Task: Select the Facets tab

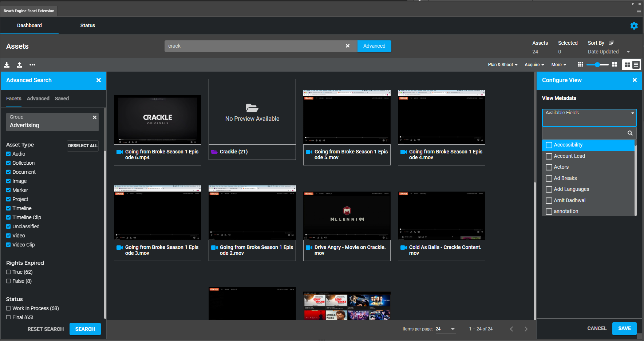Action: (x=14, y=99)
